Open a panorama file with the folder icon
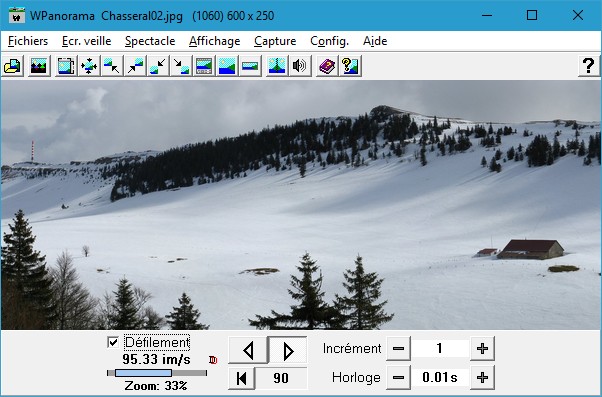The width and height of the screenshot is (602, 397). click(x=13, y=66)
